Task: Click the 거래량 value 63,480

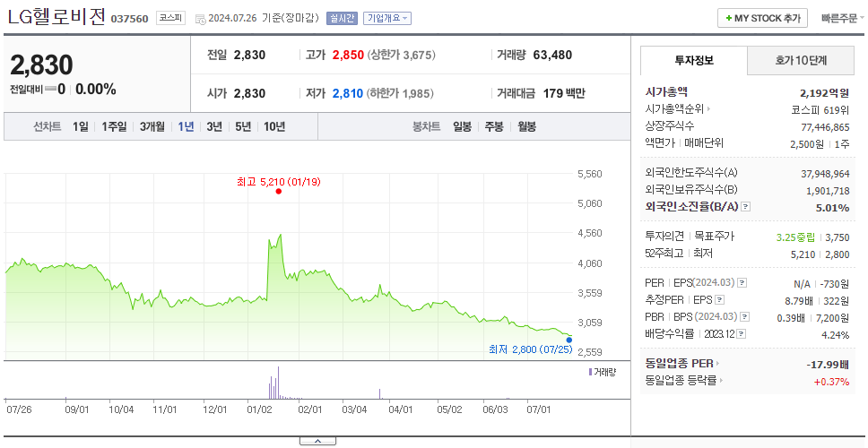Action: click(552, 55)
